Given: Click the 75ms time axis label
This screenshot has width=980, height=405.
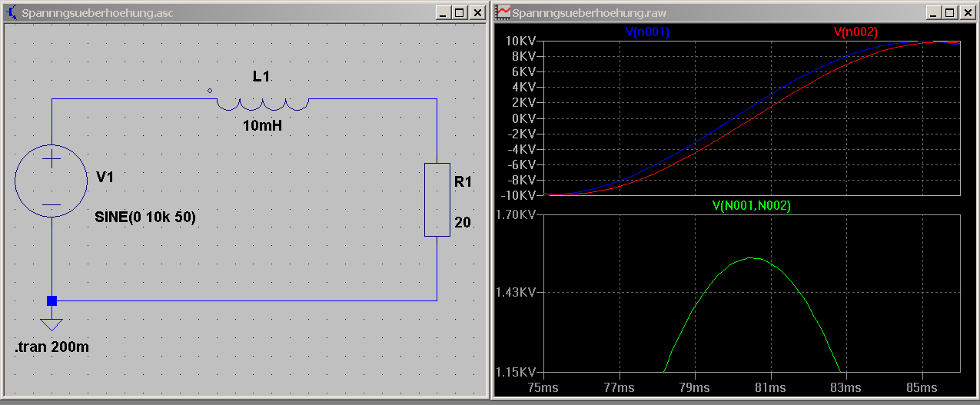Looking at the screenshot, I should click(x=544, y=387).
